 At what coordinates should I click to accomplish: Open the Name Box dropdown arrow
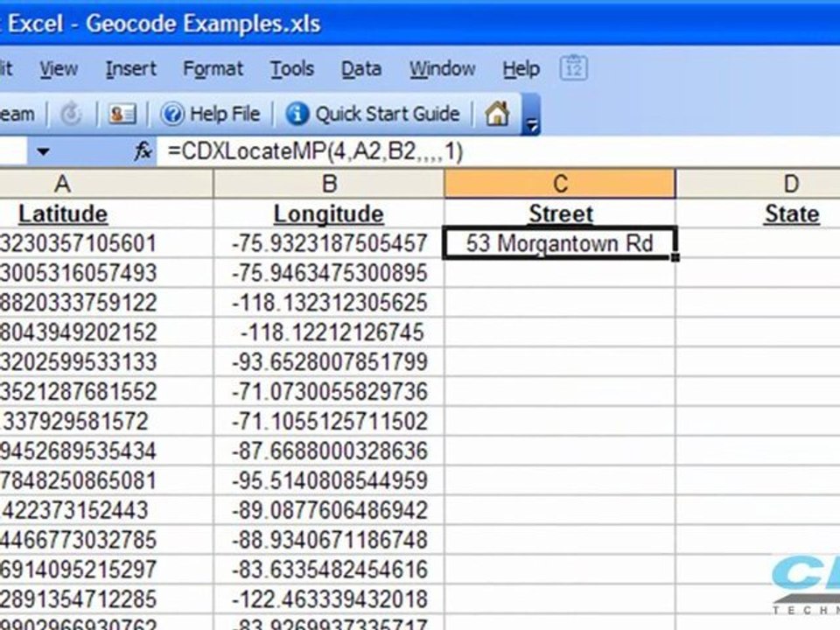(43, 152)
